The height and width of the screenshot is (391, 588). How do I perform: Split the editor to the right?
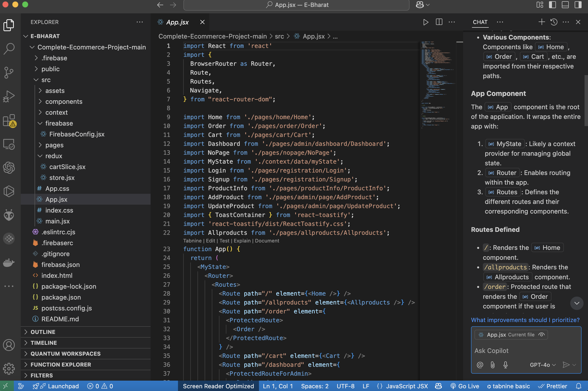(x=439, y=22)
